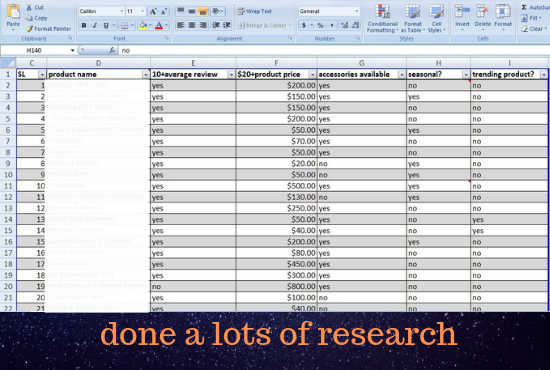Select the $500.00 price cell

[277, 186]
